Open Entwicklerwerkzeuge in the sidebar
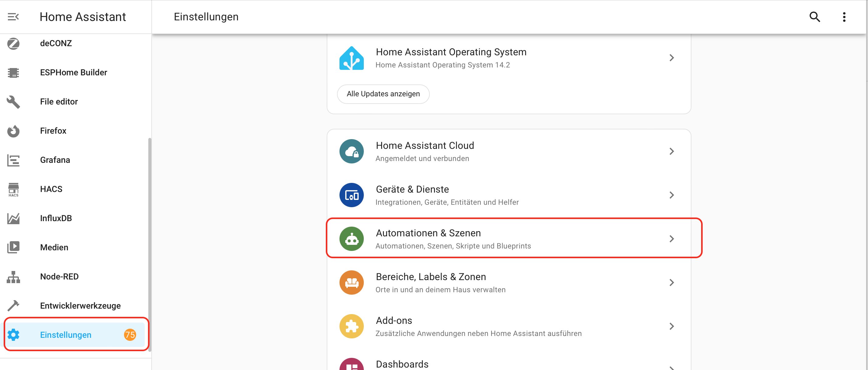Image resolution: width=868 pixels, height=370 pixels. pyautogui.click(x=80, y=306)
